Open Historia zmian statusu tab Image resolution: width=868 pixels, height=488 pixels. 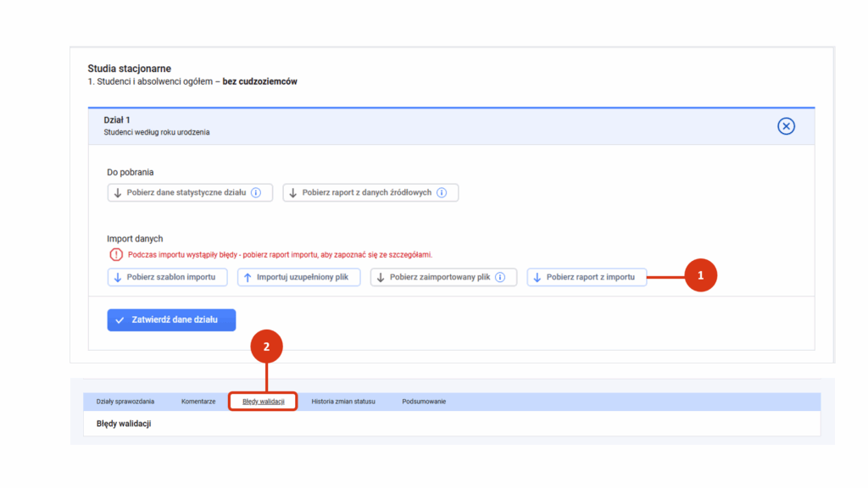tap(343, 402)
